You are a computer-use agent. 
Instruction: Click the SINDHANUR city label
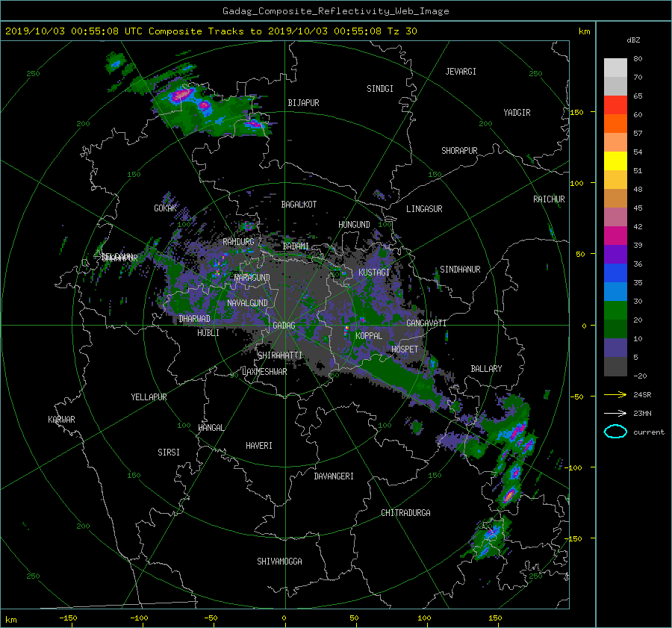pos(460,270)
